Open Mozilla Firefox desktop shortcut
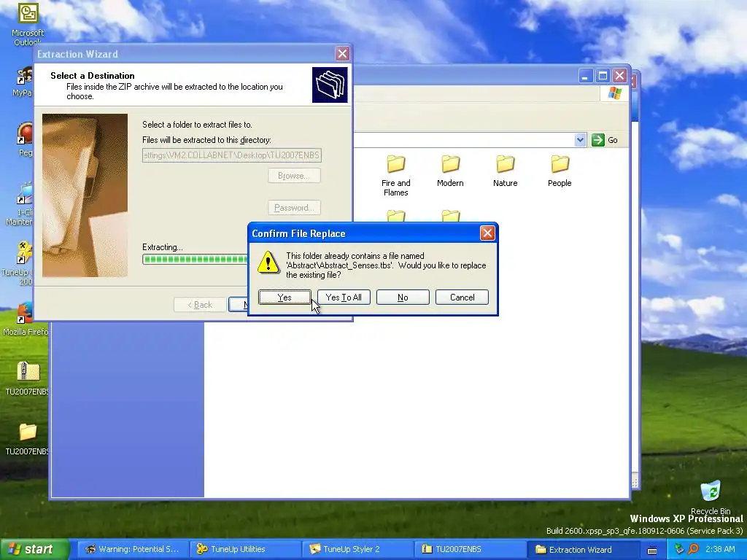The height and width of the screenshot is (560, 747). coord(25,319)
